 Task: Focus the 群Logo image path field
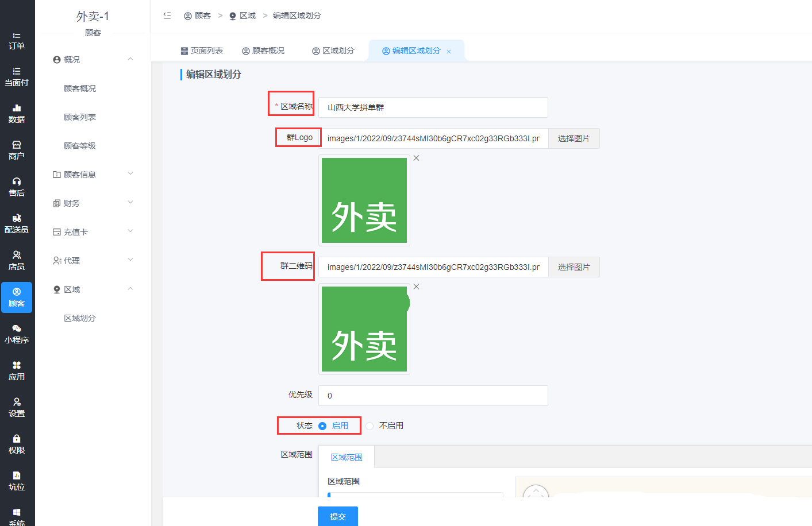point(434,138)
